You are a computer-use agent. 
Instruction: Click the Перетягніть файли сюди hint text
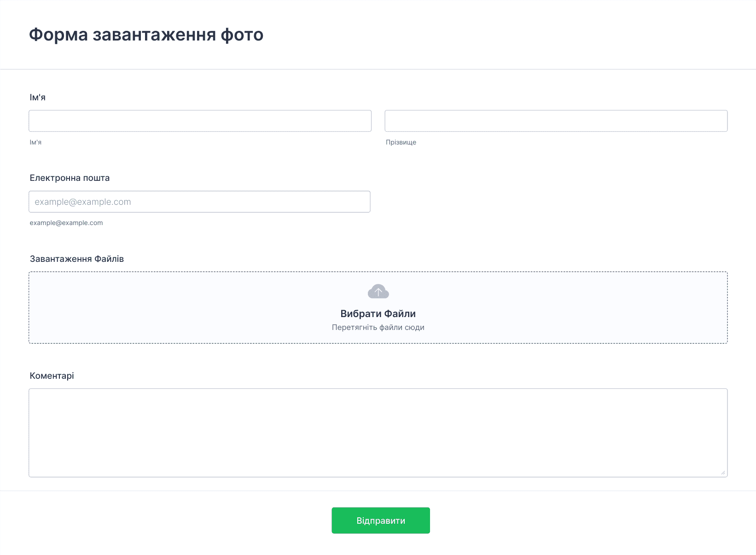(x=378, y=328)
